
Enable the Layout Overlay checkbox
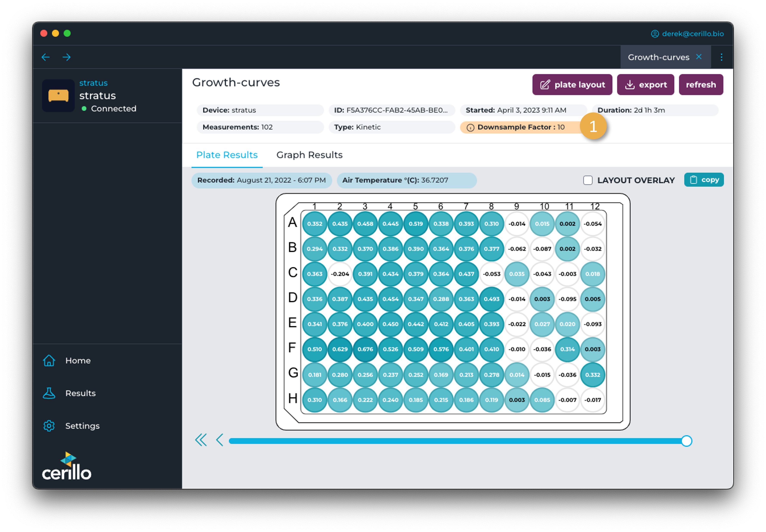[587, 180]
